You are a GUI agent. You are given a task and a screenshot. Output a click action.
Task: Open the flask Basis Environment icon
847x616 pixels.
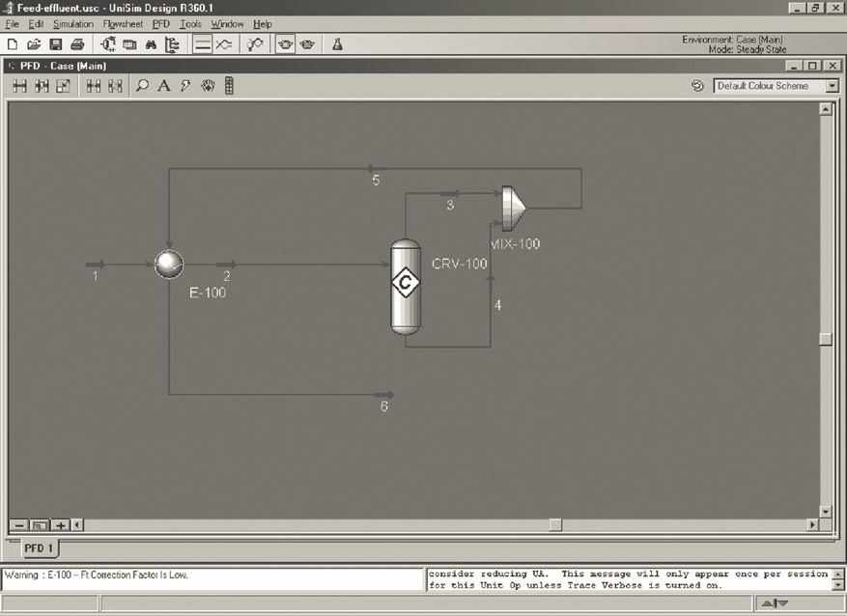click(x=338, y=44)
